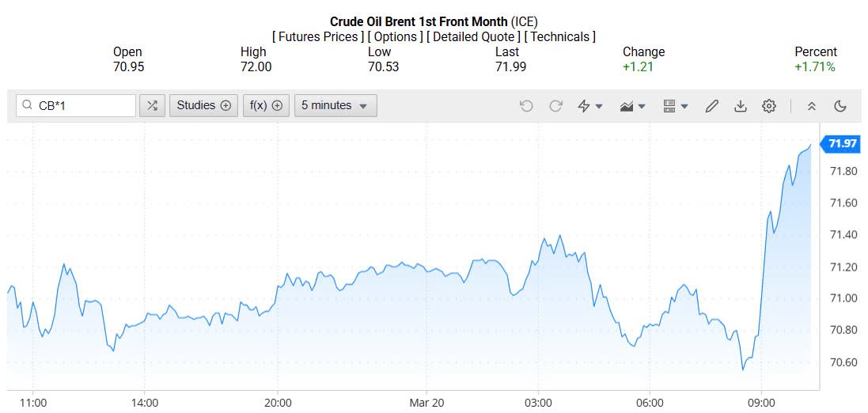Download the chart image
The height and width of the screenshot is (413, 868).
[x=740, y=106]
